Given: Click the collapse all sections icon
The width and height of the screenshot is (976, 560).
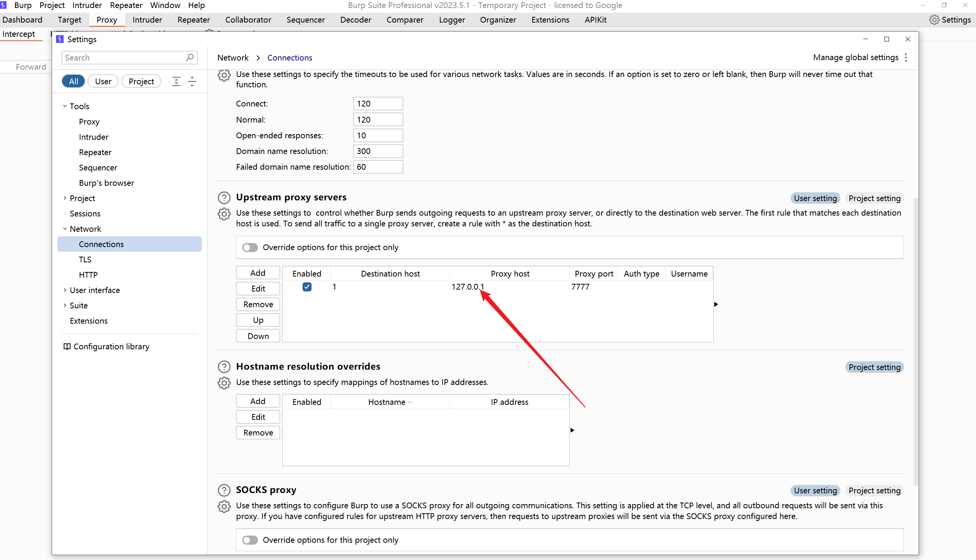Looking at the screenshot, I should pos(192,82).
